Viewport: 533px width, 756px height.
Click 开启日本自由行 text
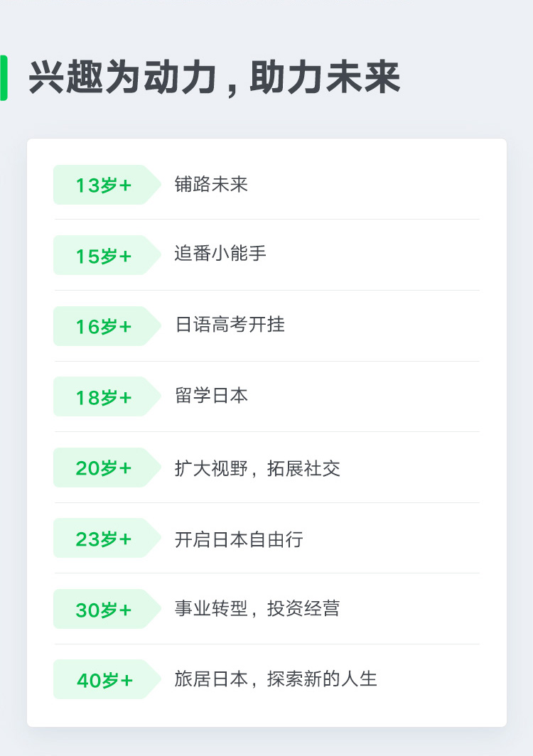coord(239,539)
